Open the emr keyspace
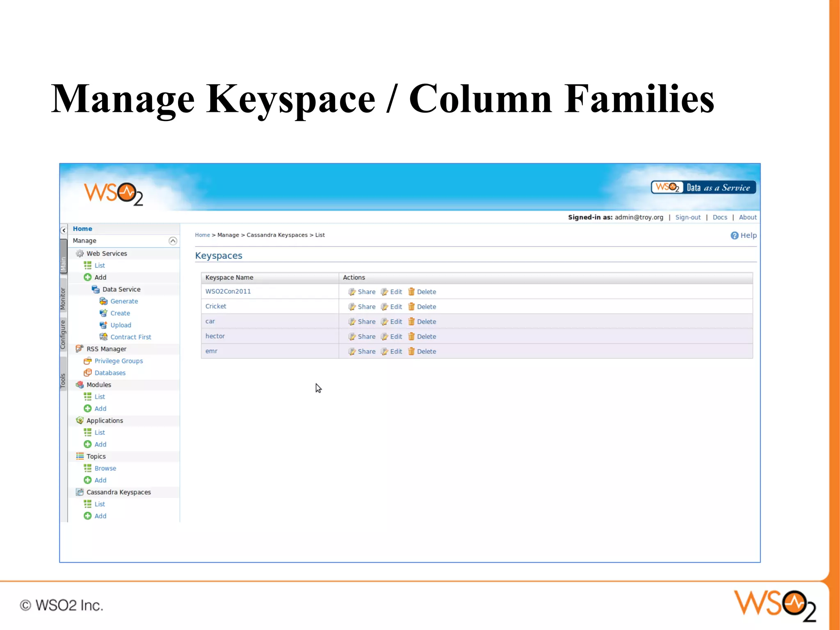Viewport: 840px width, 630px height. (x=211, y=351)
